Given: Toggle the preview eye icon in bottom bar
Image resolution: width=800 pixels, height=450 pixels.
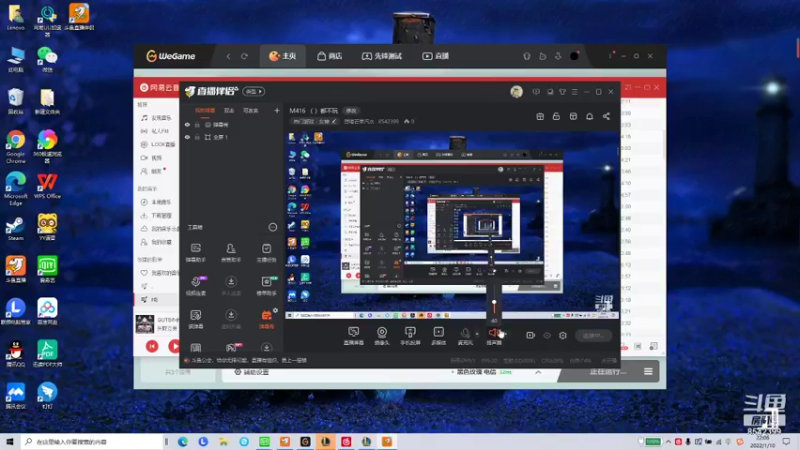Looking at the screenshot, I should pyautogui.click(x=547, y=335).
